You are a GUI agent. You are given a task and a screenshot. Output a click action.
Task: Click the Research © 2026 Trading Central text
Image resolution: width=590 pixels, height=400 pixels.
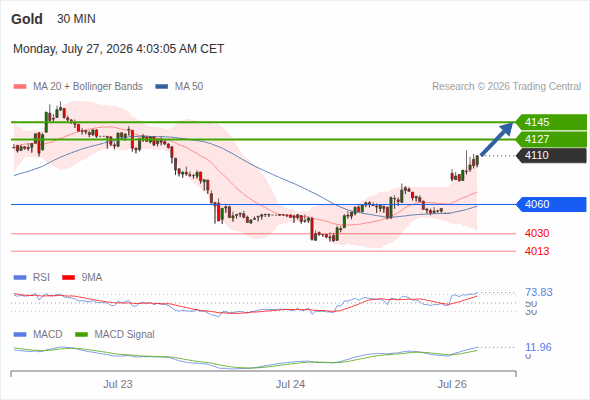506,87
